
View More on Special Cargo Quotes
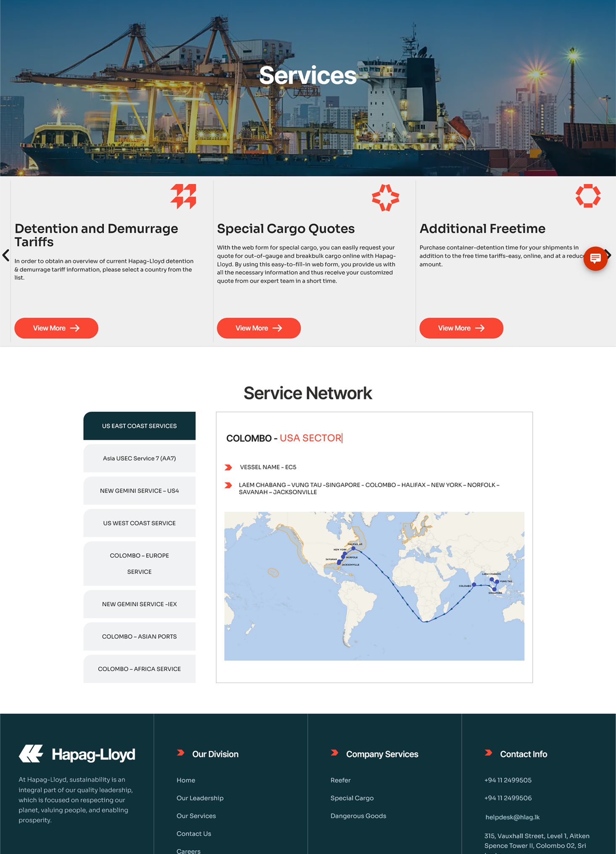(x=259, y=328)
